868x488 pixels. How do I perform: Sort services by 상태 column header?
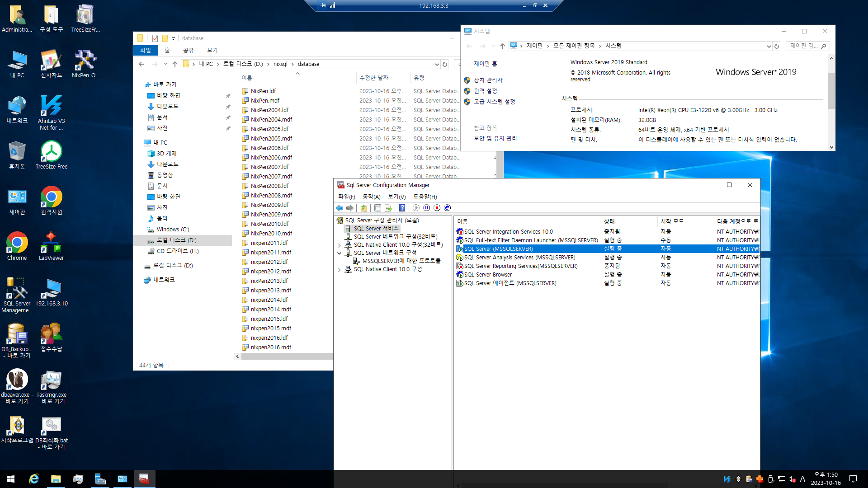(629, 221)
